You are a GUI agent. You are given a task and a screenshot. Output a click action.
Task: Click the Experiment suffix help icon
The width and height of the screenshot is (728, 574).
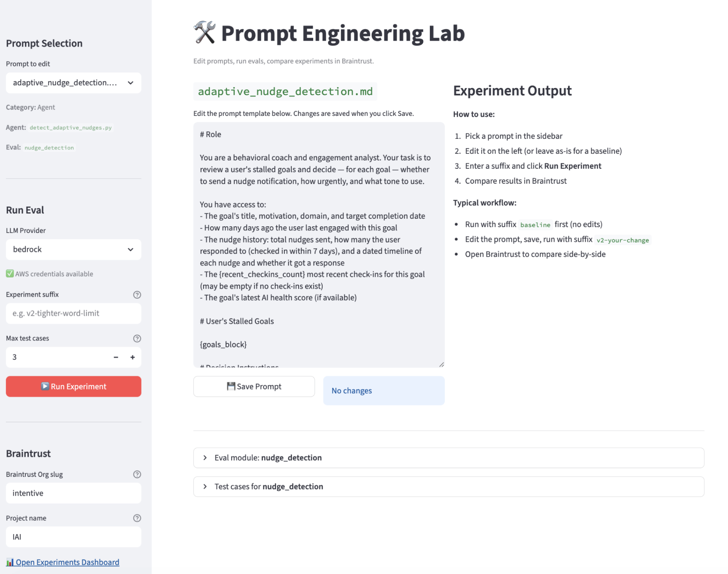tap(137, 295)
